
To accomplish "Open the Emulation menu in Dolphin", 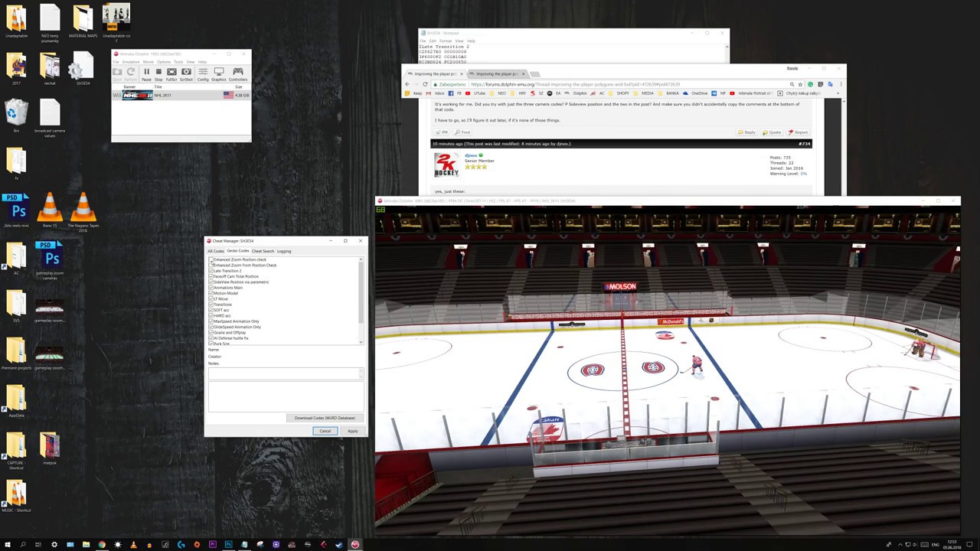I will (x=131, y=62).
